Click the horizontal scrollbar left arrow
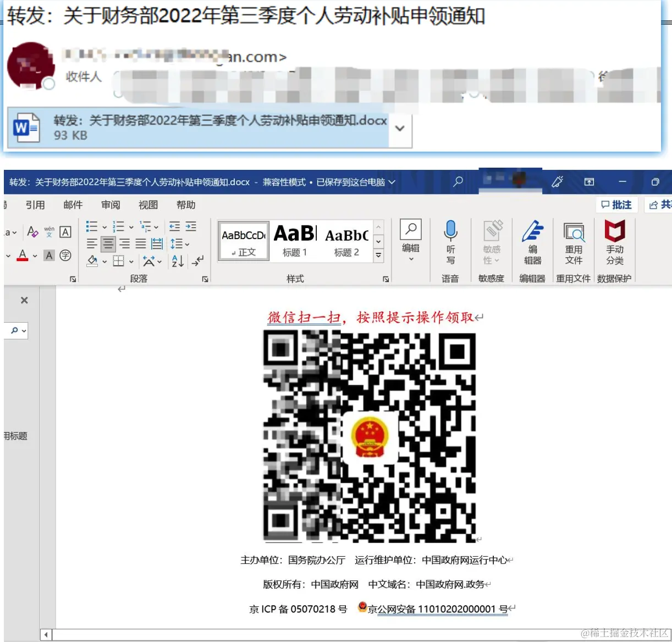 pos(46,634)
